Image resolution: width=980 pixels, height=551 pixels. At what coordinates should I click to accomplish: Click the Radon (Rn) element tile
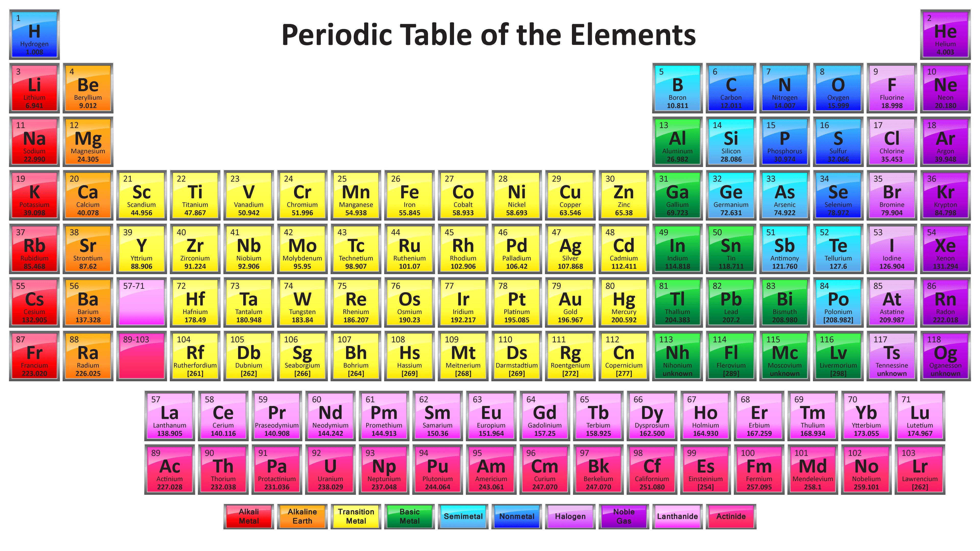click(945, 303)
